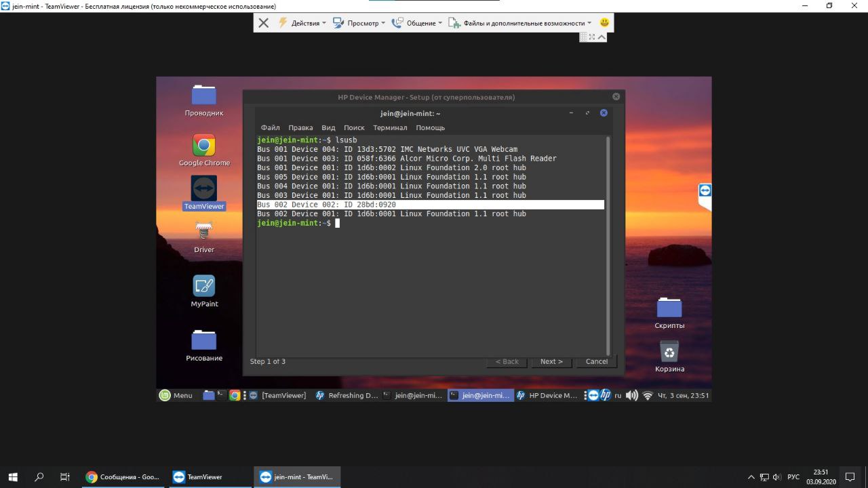Open the Файл menu in terminal

[270, 127]
